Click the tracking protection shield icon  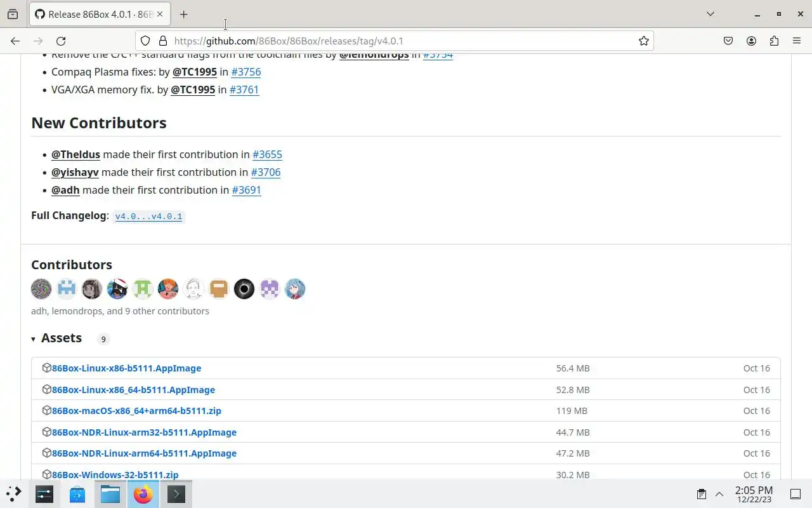(145, 41)
